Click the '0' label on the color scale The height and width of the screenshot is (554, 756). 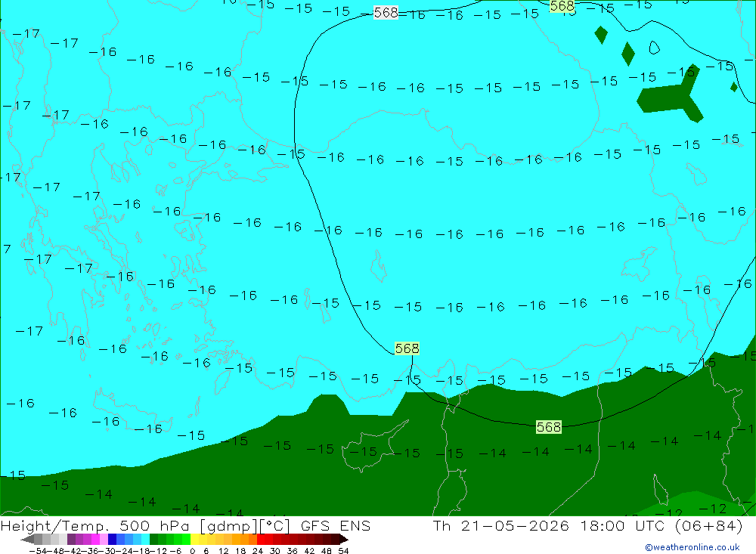192,551
